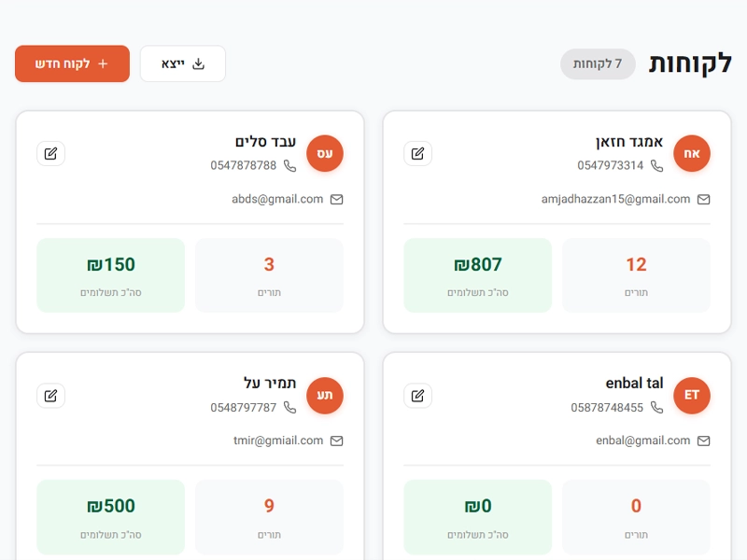Viewport: 747px width, 560px height.
Task: Select the עס avatar circle
Action: (x=325, y=153)
